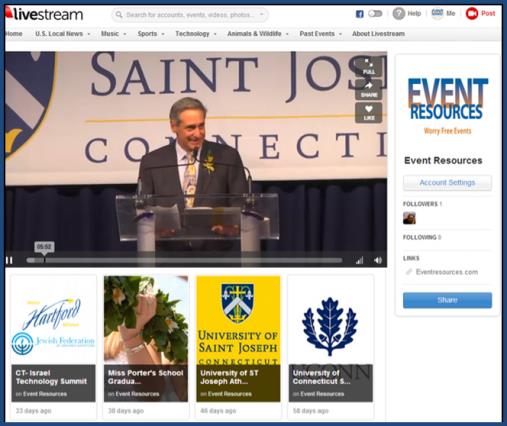The width and height of the screenshot is (507, 426).
Task: Like the video with heart icon
Action: [x=368, y=113]
